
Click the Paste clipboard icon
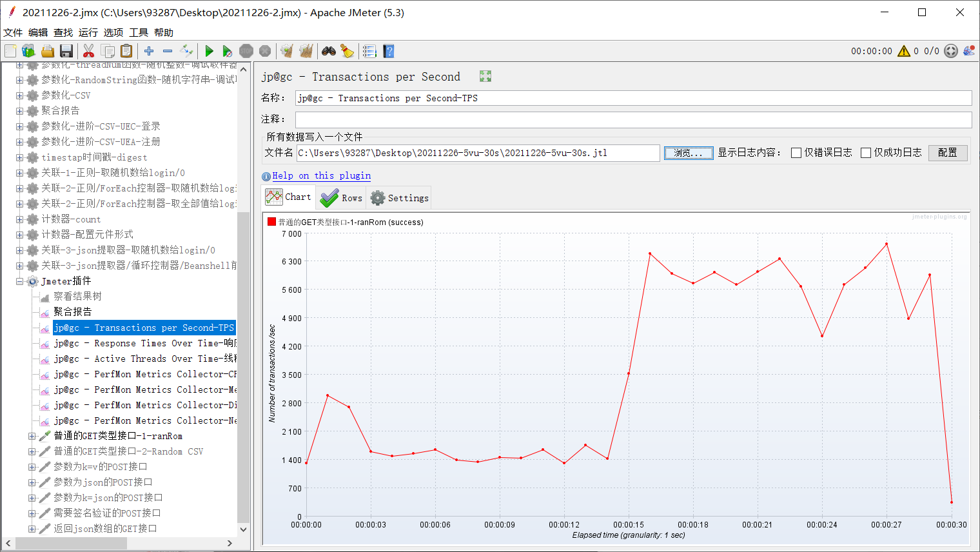126,51
